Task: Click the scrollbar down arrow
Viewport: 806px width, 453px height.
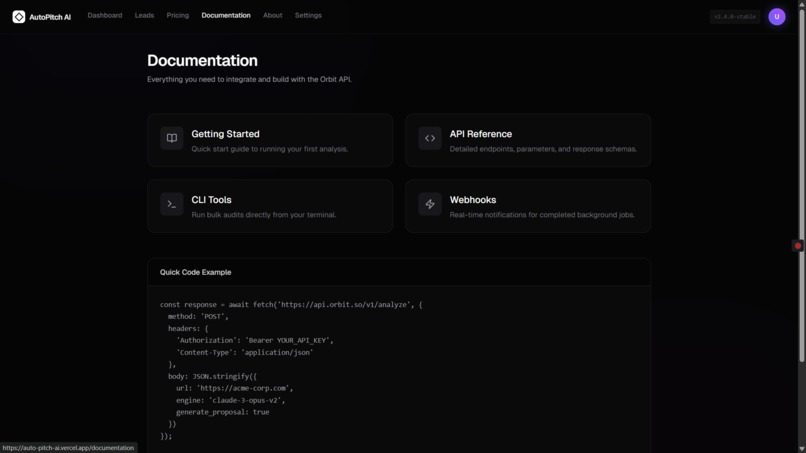Action: pyautogui.click(x=801, y=449)
